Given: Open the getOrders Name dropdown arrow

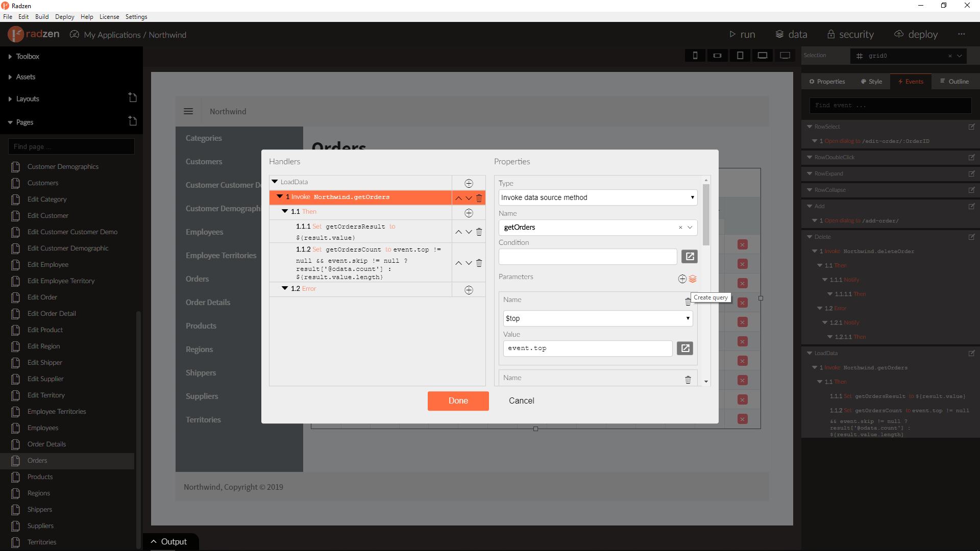Looking at the screenshot, I should pyautogui.click(x=690, y=228).
